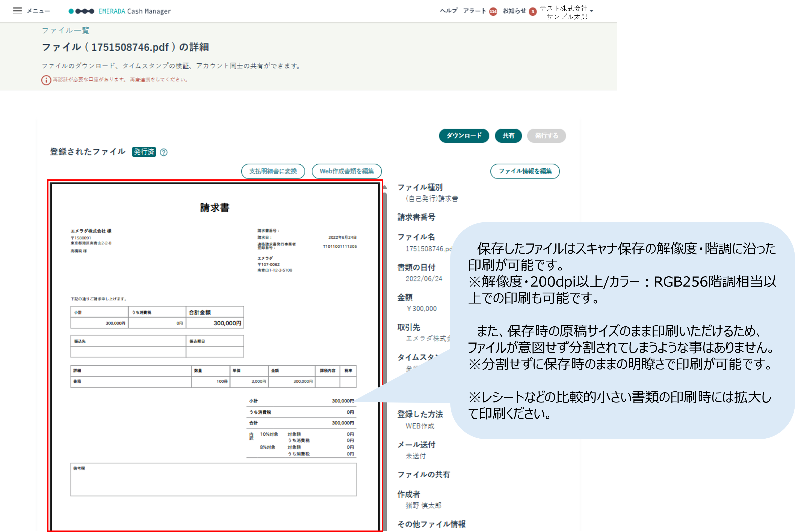Image resolution: width=795 pixels, height=532 pixels.
Task: Click the greyed 発行する button
Action: click(x=546, y=136)
